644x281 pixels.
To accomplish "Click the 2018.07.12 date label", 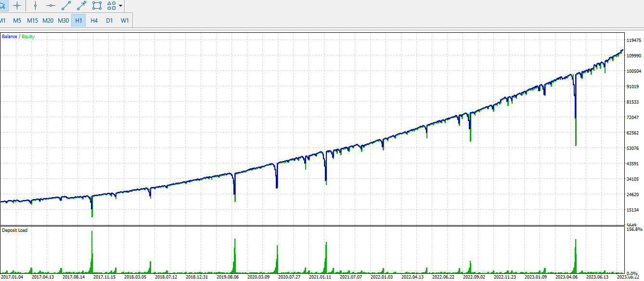I will click(x=166, y=277).
